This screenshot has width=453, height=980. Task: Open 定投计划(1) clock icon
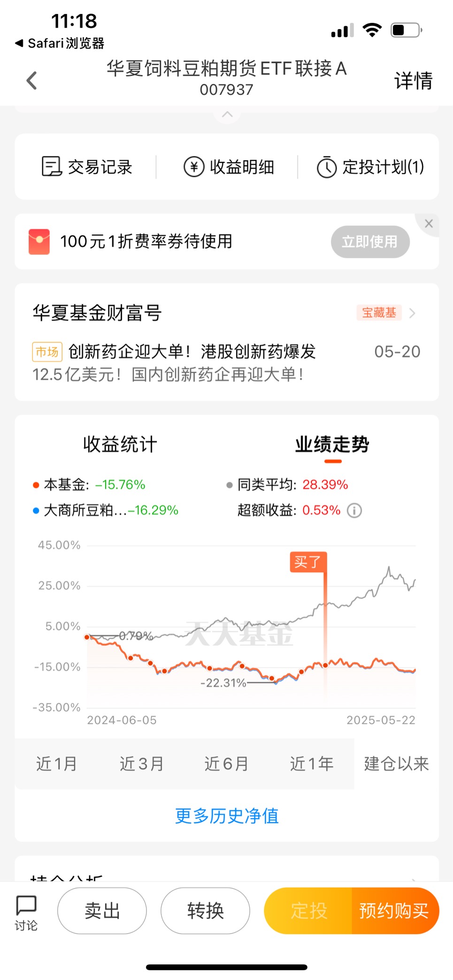click(327, 167)
